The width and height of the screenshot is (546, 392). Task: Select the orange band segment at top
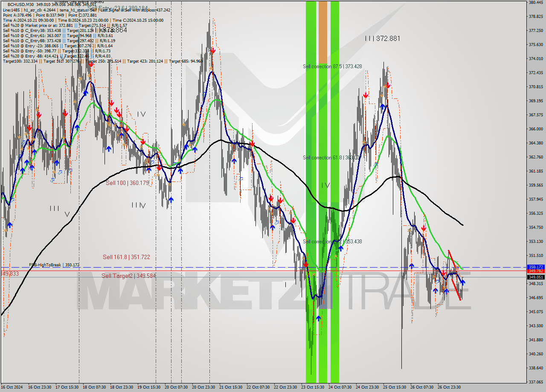[x=323, y=33]
